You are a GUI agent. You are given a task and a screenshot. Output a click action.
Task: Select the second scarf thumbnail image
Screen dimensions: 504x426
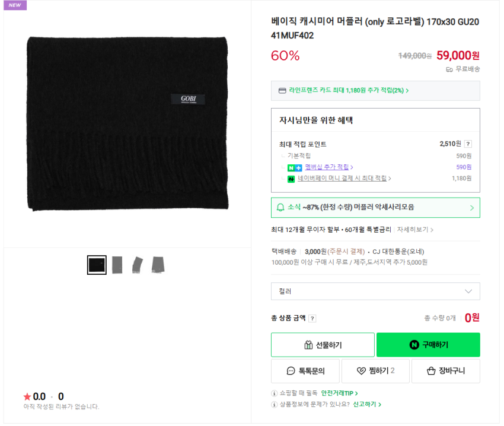tap(117, 265)
